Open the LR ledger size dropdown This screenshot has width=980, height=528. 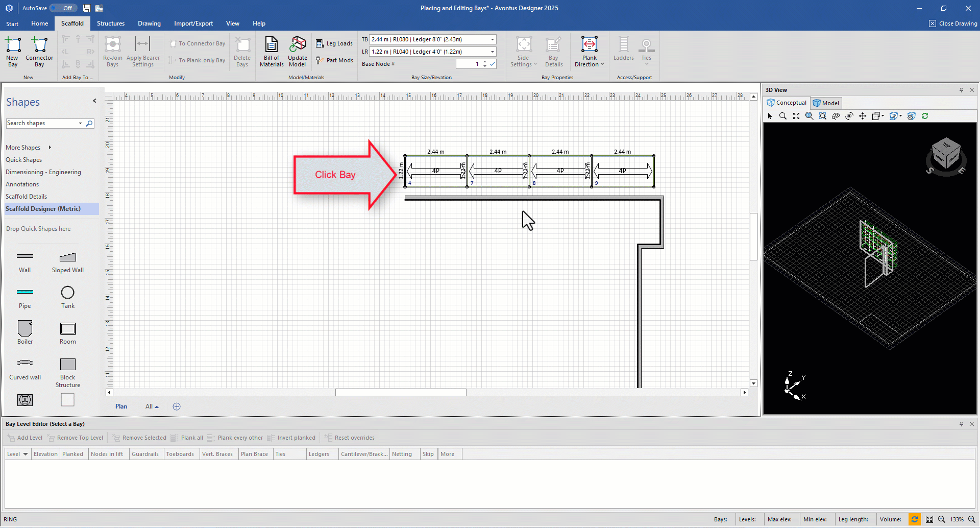[x=493, y=52]
